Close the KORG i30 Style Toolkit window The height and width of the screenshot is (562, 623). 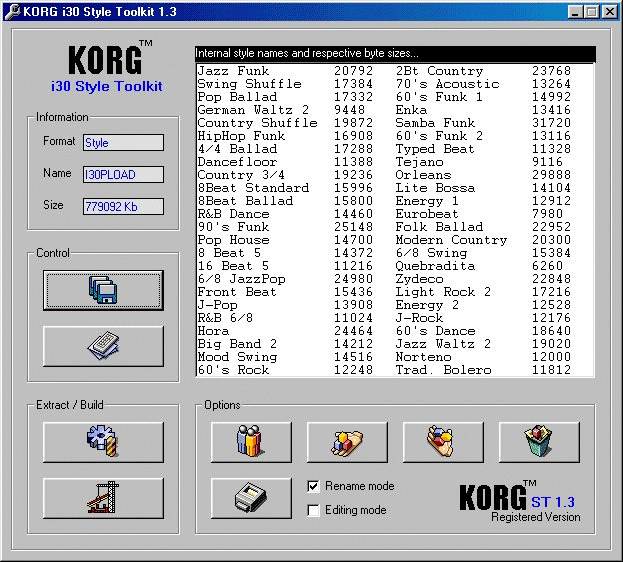click(x=610, y=12)
